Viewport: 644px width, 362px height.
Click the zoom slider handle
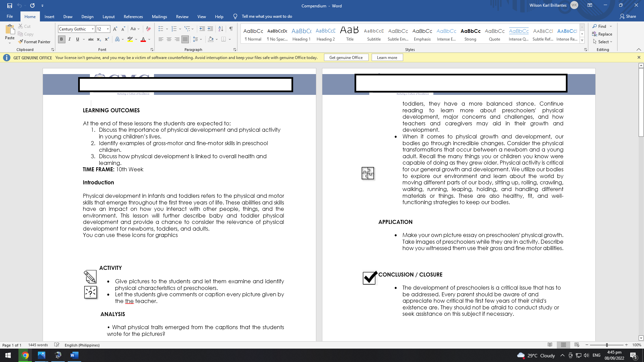[607, 345]
